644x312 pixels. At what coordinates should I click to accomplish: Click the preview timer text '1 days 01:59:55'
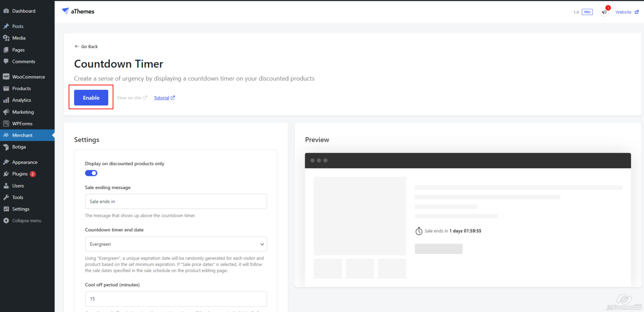point(465,231)
